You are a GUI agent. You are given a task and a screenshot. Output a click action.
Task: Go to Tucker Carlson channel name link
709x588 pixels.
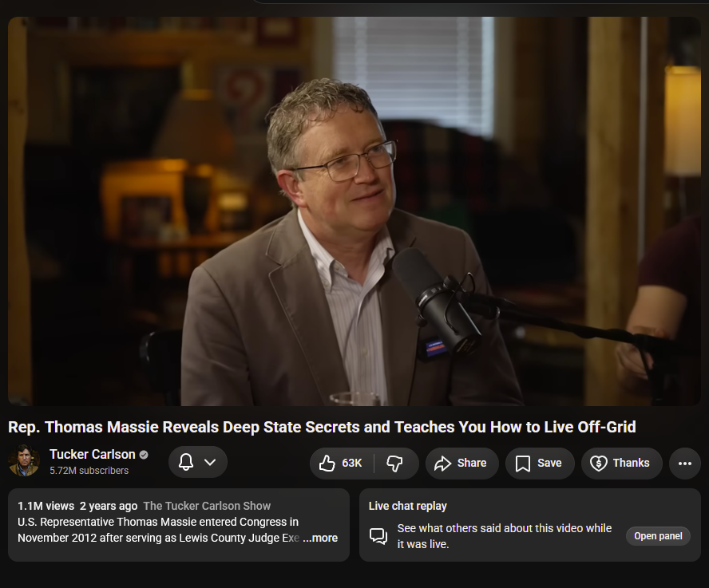[x=93, y=454]
